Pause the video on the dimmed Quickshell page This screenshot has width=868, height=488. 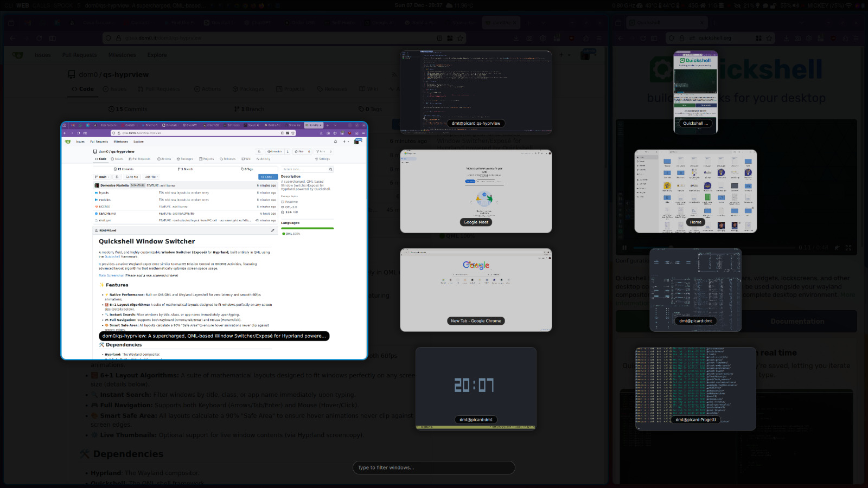[x=624, y=248]
